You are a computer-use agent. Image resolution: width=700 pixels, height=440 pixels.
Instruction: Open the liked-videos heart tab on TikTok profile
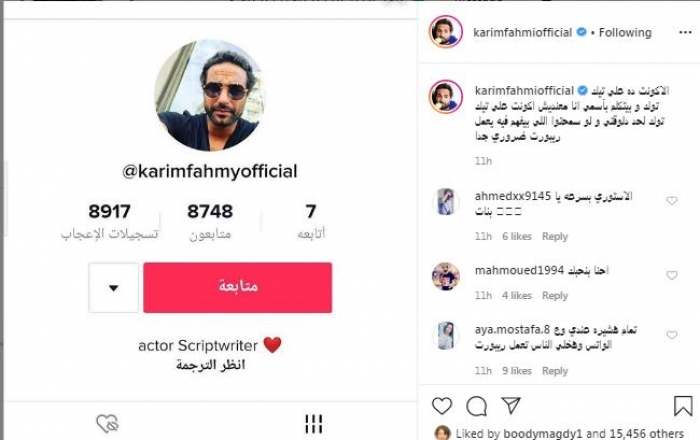point(107,423)
